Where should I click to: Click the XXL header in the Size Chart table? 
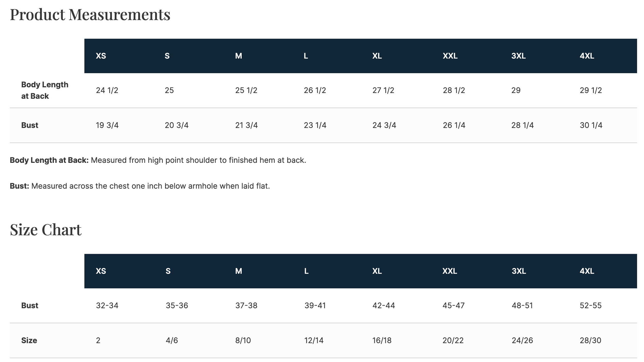[450, 271]
